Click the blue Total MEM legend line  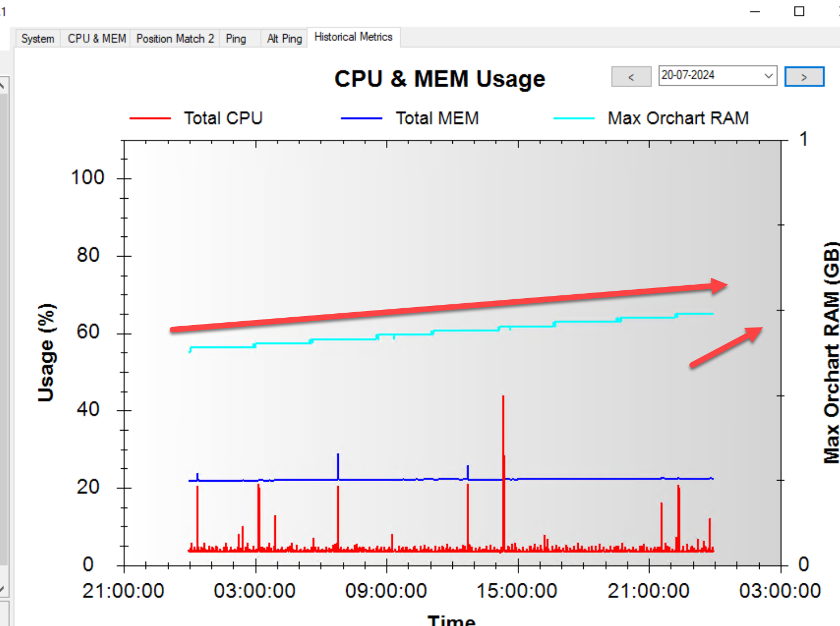pyautogui.click(x=361, y=118)
